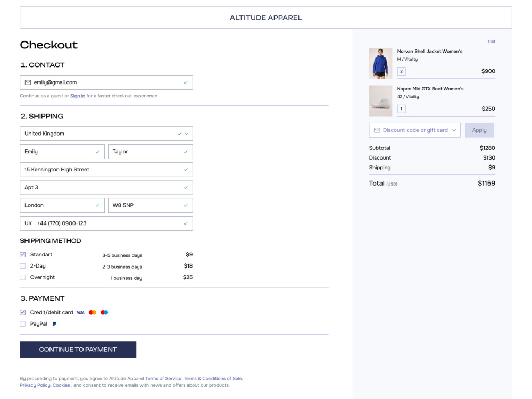Click the London city field
Viewport: 532px width, 399px height.
(62, 205)
